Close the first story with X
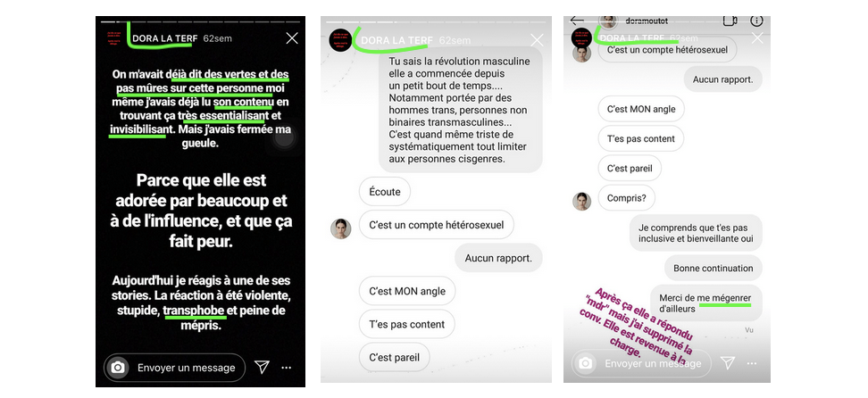 pos(292,37)
